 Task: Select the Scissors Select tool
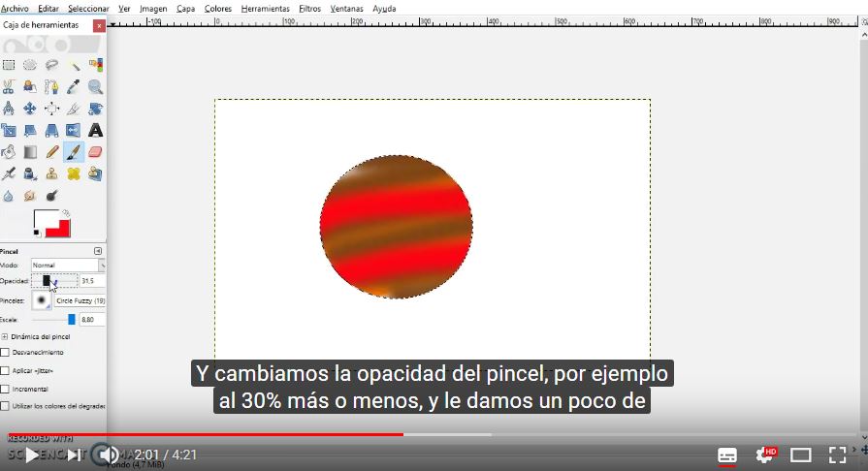coord(9,87)
